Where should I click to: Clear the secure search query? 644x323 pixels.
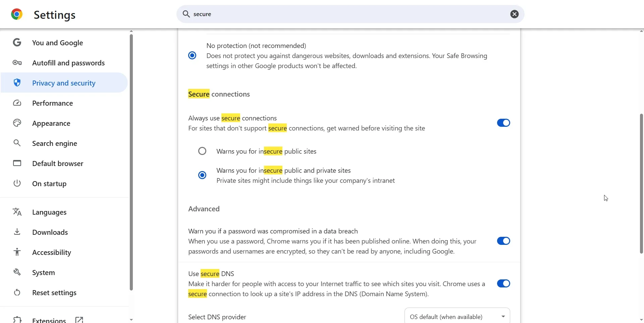pos(515,14)
